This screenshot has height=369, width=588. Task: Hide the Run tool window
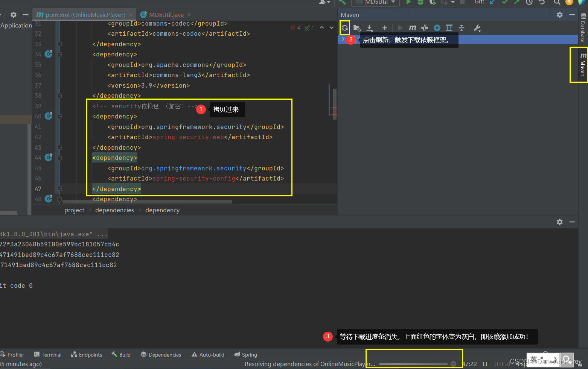coord(572,222)
